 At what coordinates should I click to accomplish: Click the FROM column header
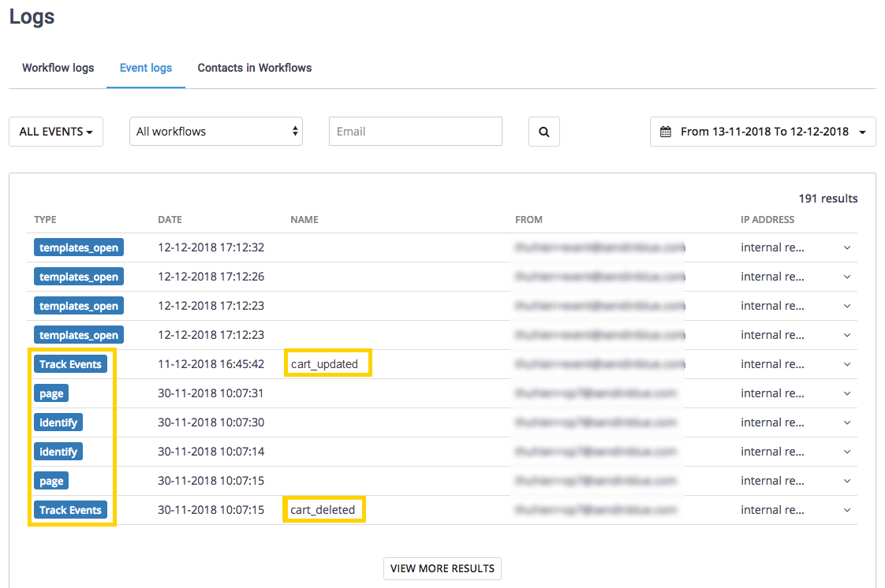[528, 219]
